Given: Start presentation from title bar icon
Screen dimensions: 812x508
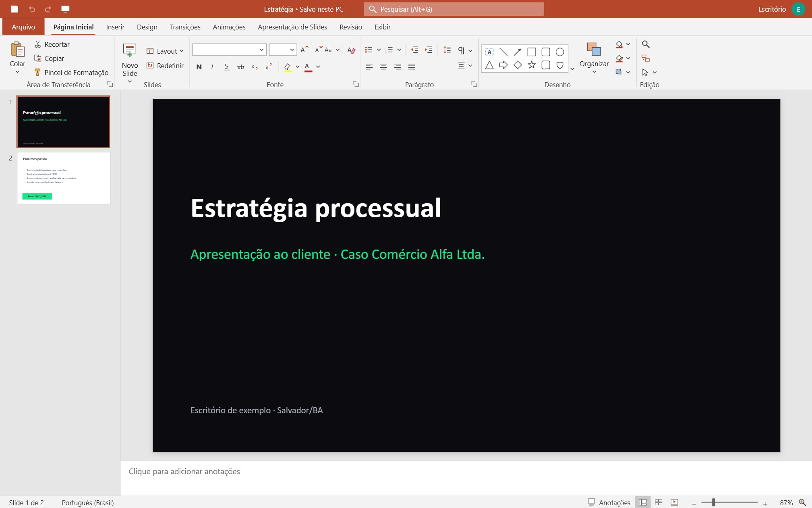Looking at the screenshot, I should (x=65, y=9).
